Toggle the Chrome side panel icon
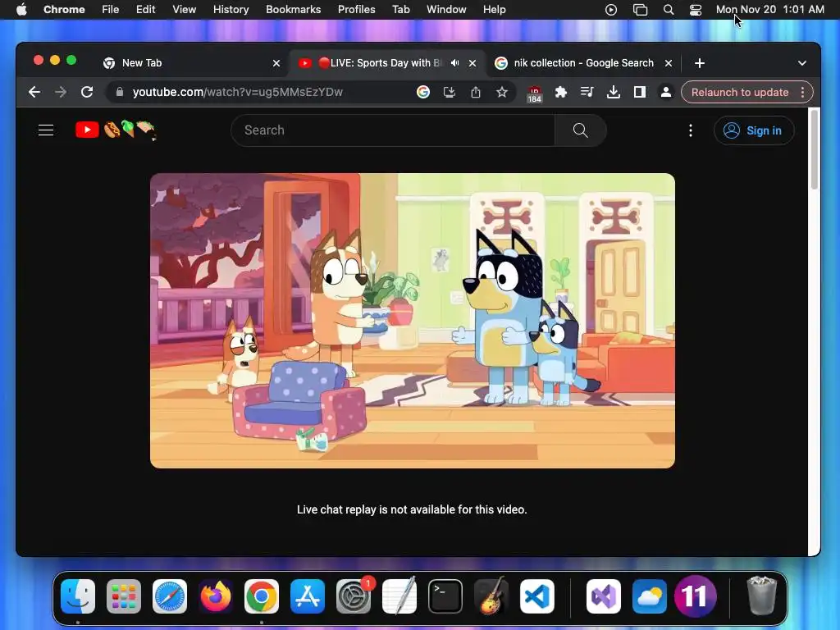The height and width of the screenshot is (630, 840). click(x=640, y=92)
